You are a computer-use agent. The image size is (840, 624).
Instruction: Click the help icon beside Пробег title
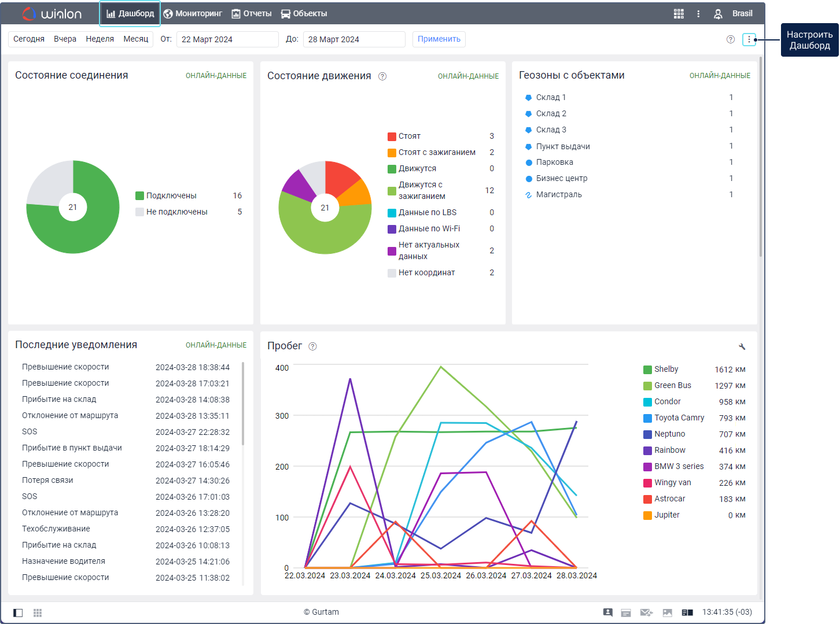[312, 346]
